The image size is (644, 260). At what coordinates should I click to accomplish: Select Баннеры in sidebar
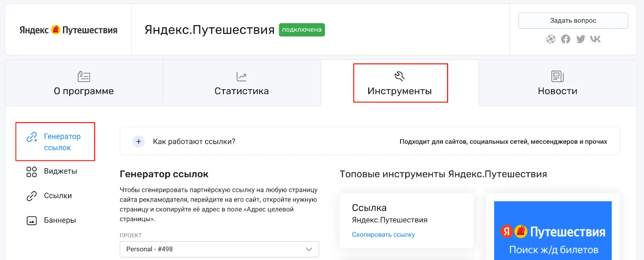tap(51, 220)
